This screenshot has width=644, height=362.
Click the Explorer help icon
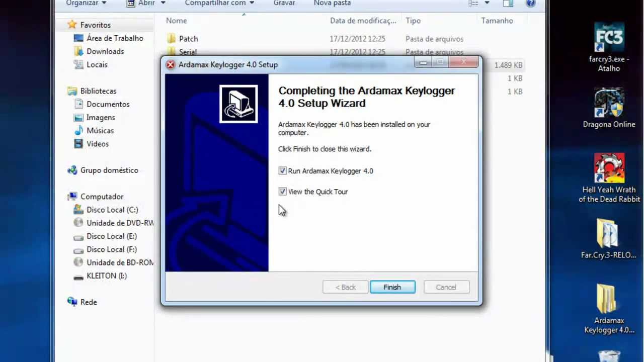[x=530, y=3]
